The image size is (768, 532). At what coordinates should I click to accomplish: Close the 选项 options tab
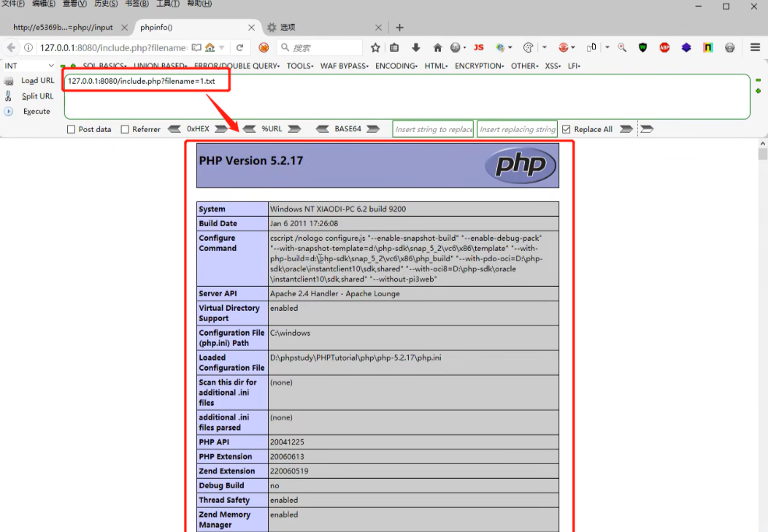[x=378, y=28]
